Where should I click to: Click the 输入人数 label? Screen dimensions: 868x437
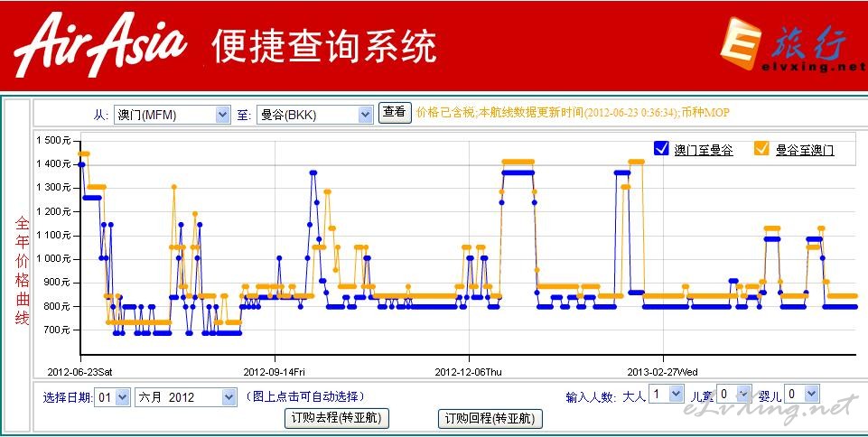[590, 396]
